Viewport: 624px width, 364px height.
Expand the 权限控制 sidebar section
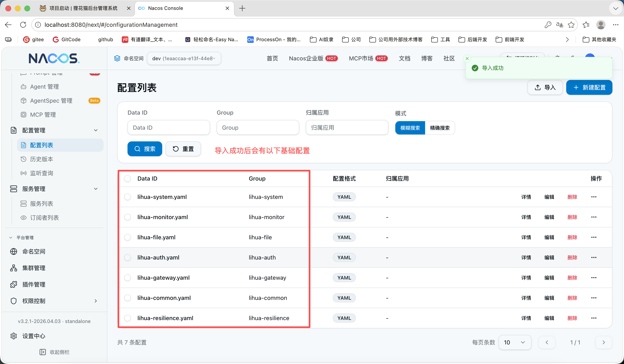coord(96,301)
